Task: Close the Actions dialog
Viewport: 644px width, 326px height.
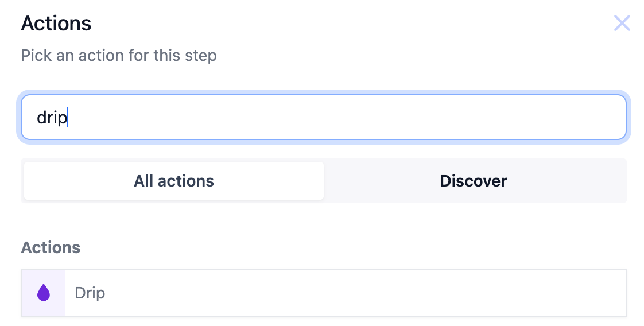Action: pos(622,24)
